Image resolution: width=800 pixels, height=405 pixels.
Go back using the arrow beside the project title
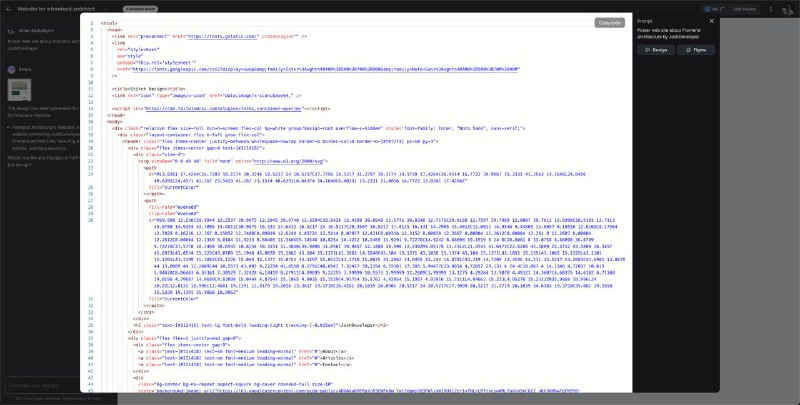click(x=9, y=9)
